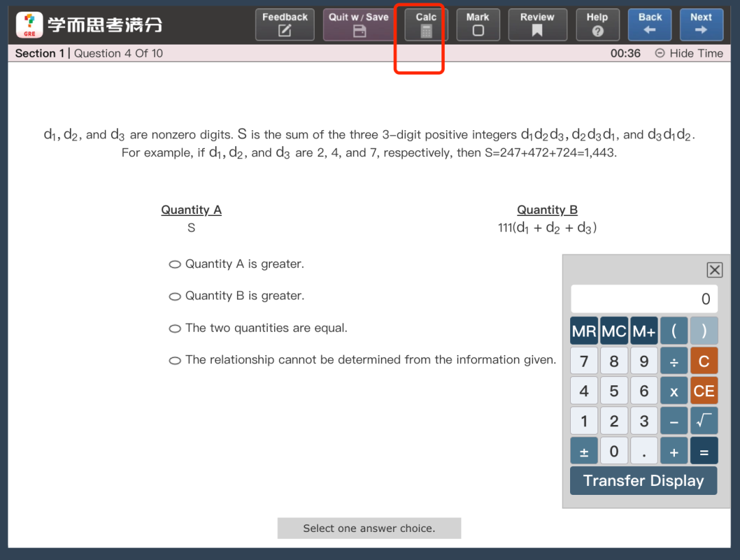The width and height of the screenshot is (740, 560).
Task: Open the Calc calculator tool
Action: [x=425, y=25]
